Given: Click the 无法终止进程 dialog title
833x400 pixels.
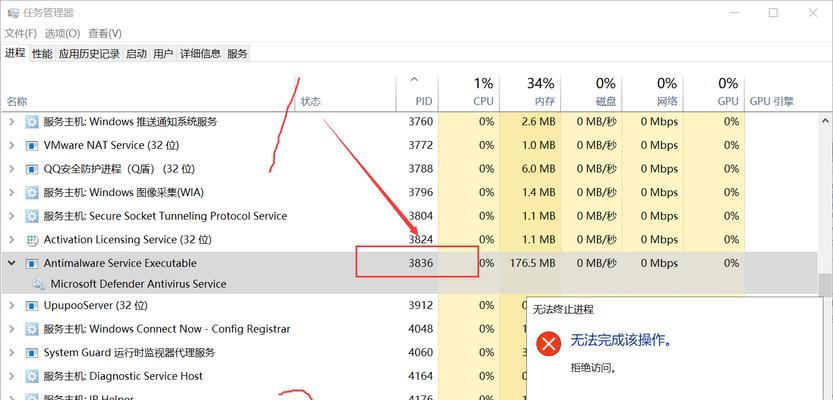Looking at the screenshot, I should 563,310.
